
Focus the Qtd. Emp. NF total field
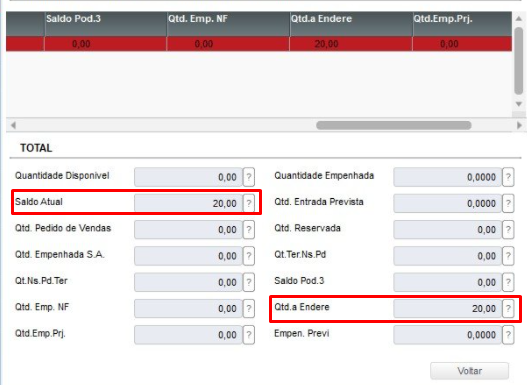pyautogui.click(x=188, y=308)
